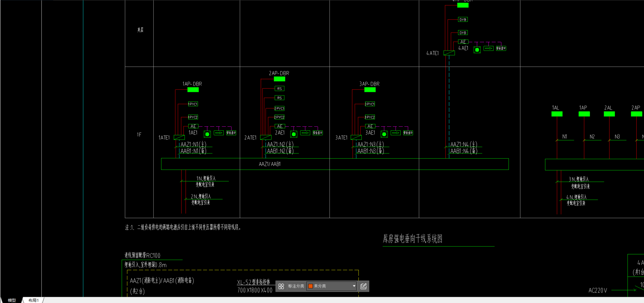Select the AAB1:N4(备) cable label
Viewport: 644px width, 303px height.
coord(464,151)
